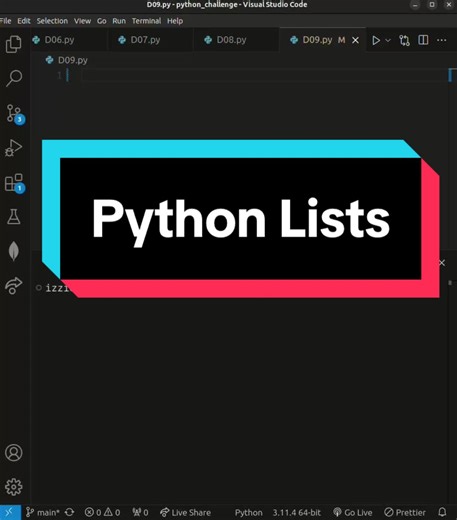Open the Extensions view

14,183
